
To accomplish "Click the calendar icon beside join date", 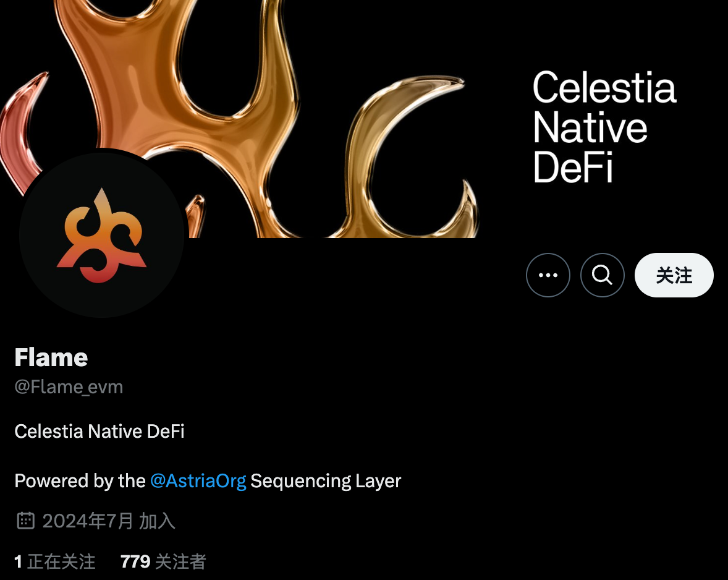I will coord(25,521).
